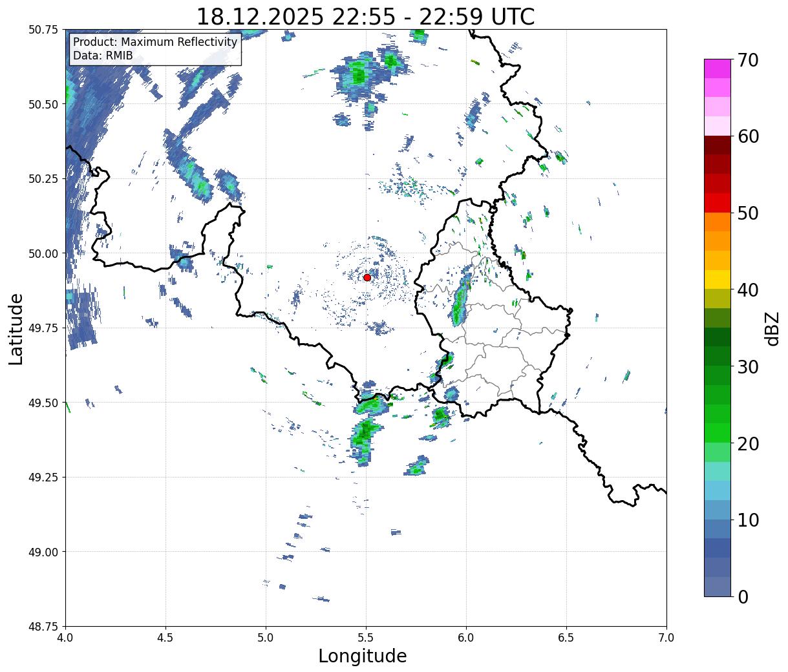Click the colorbar tick label 40
The width and height of the screenshot is (788, 672).
coord(748,289)
